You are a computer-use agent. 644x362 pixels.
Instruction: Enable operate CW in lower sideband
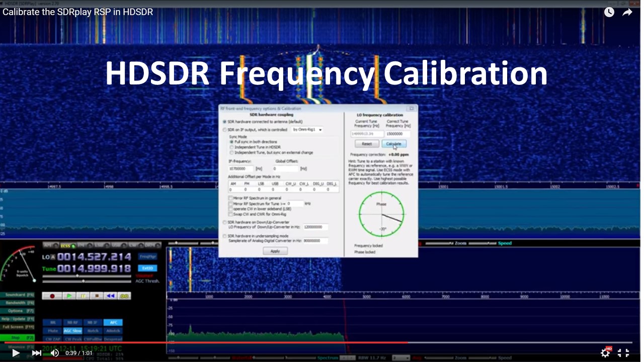click(230, 209)
